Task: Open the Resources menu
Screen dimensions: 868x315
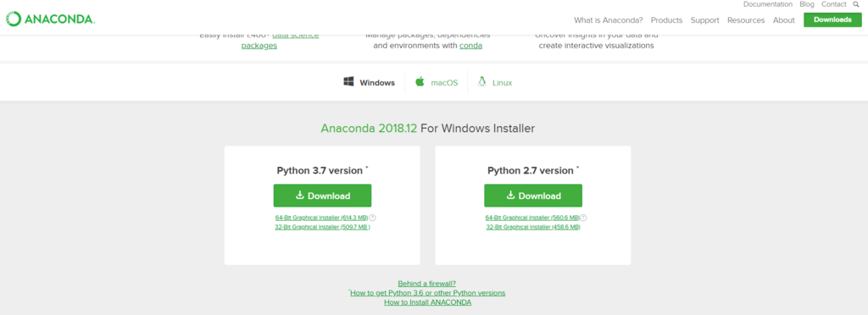Action: [x=746, y=19]
